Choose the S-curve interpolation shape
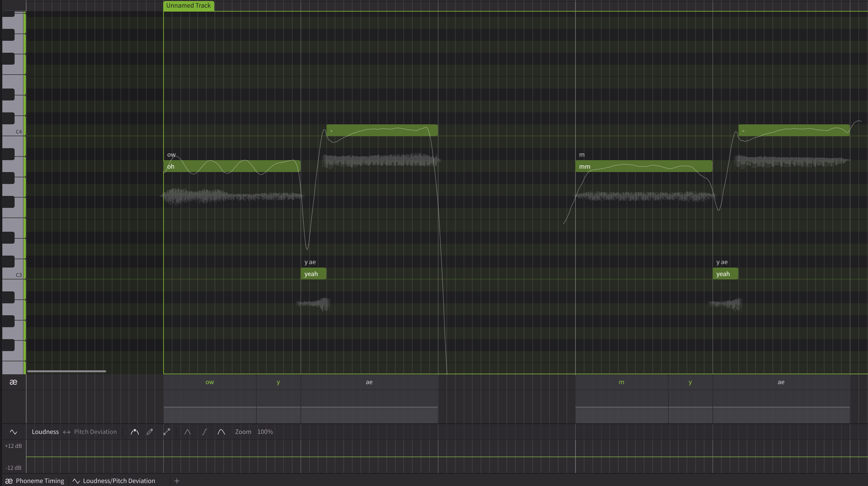The width and height of the screenshot is (868, 486). pyautogui.click(x=204, y=432)
